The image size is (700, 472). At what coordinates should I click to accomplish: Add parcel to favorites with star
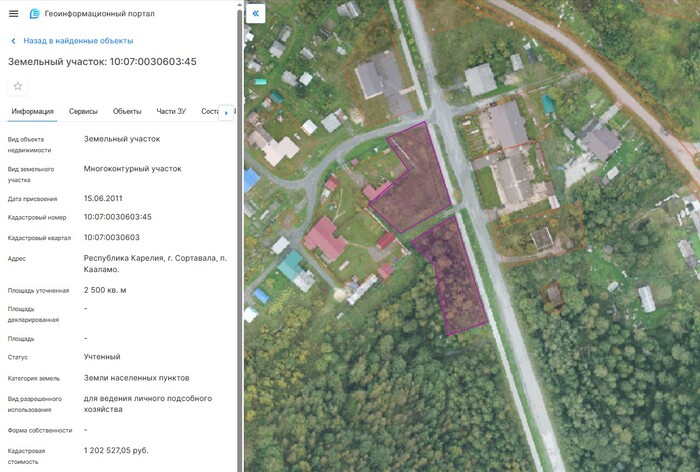click(17, 86)
